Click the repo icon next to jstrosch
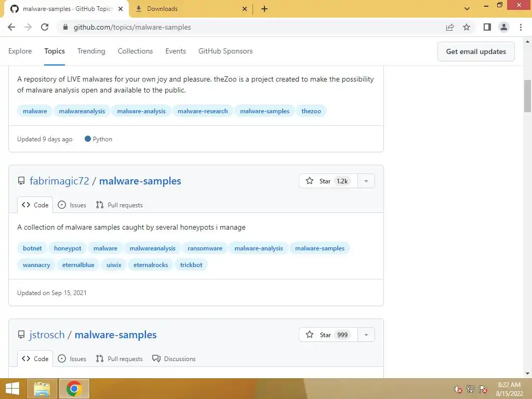 [x=21, y=335]
